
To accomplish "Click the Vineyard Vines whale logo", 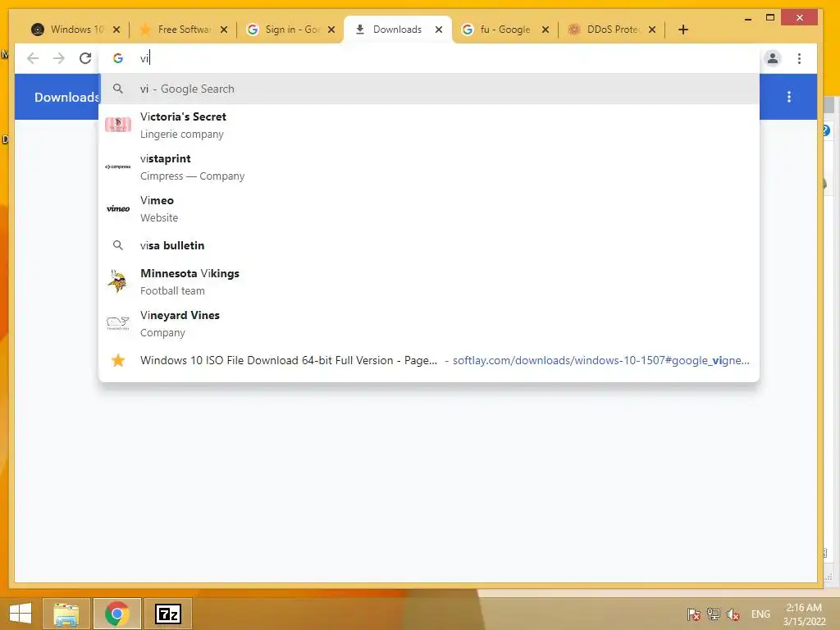I will pyautogui.click(x=118, y=322).
